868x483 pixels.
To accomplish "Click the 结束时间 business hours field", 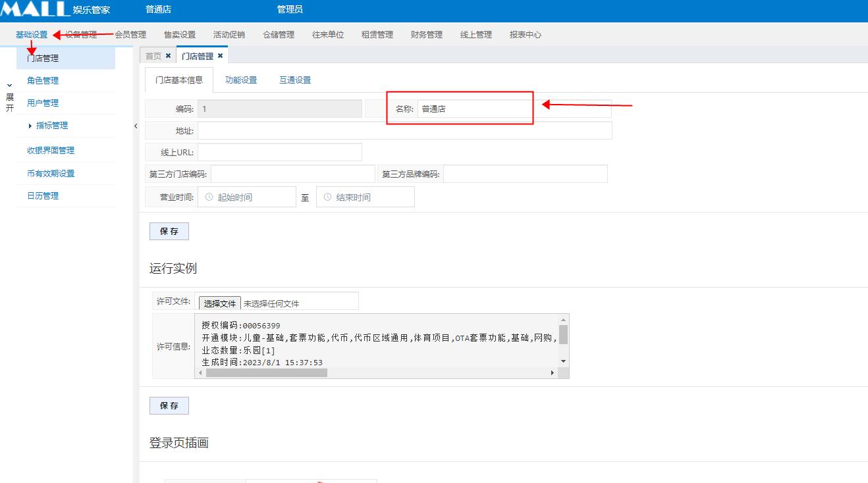I will click(x=366, y=197).
